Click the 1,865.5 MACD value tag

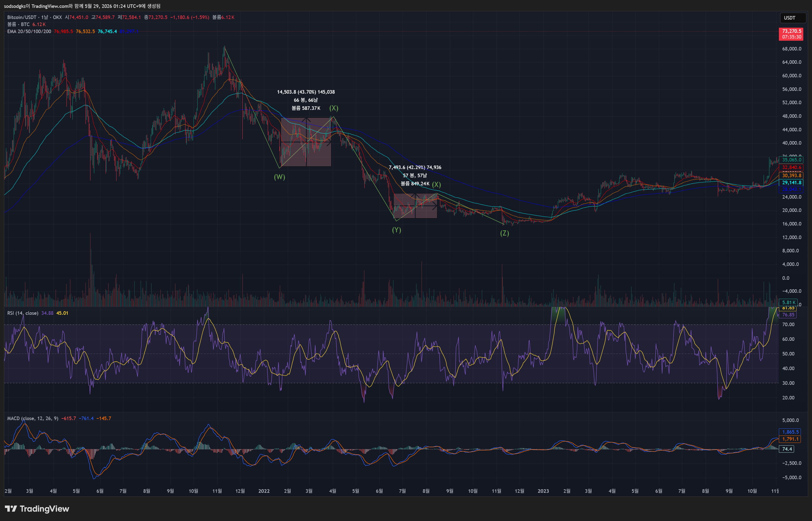click(x=790, y=432)
